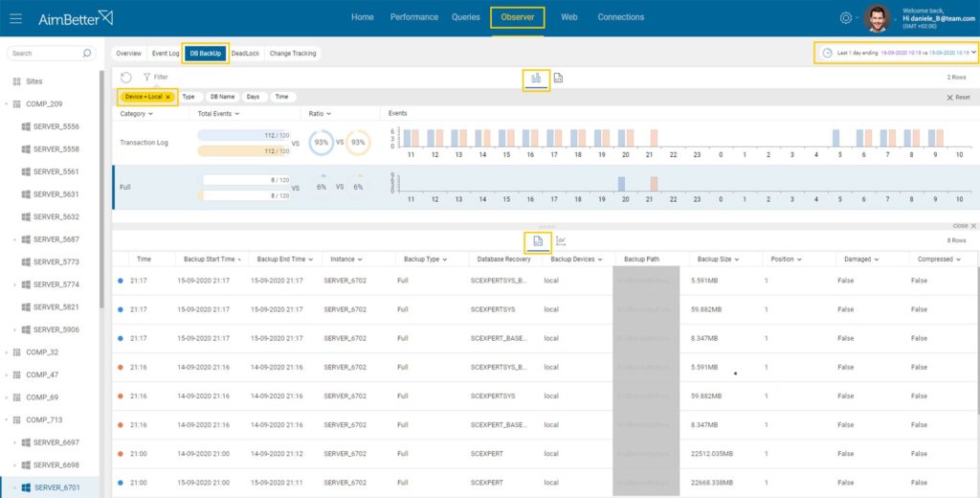Select the line chart icon in details panel
980x498 pixels.
coord(561,241)
